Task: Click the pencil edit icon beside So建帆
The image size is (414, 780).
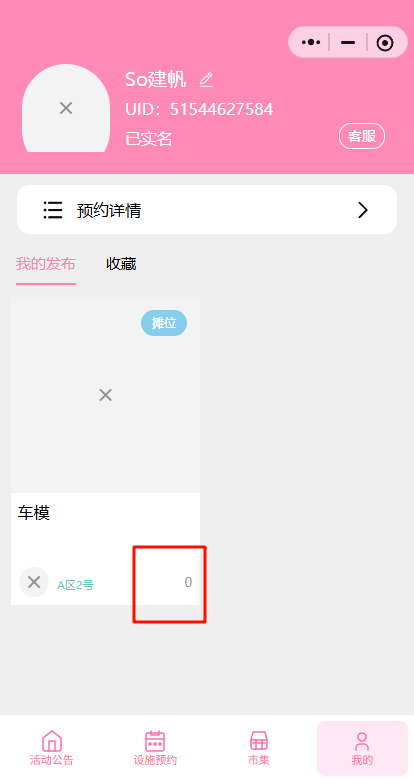Action: [x=206, y=80]
